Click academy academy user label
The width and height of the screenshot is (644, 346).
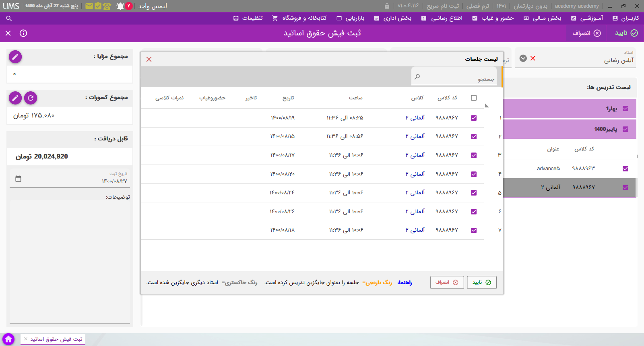pos(577,6)
